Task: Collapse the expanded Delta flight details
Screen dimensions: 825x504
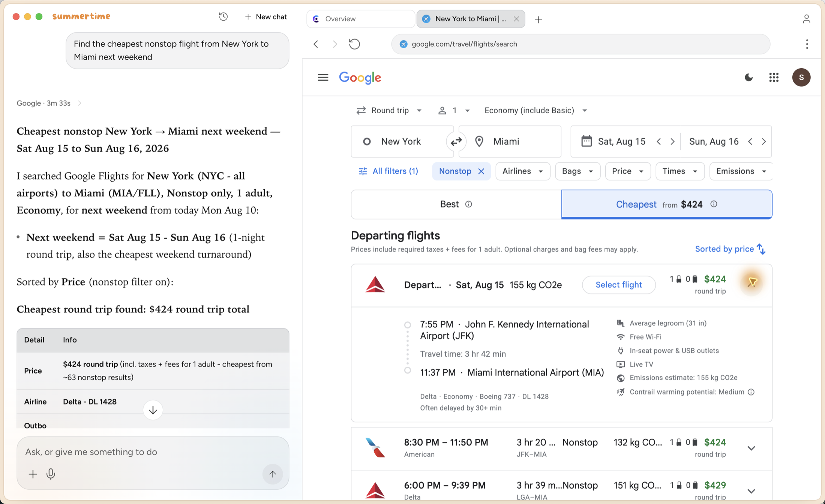Action: coord(752,282)
